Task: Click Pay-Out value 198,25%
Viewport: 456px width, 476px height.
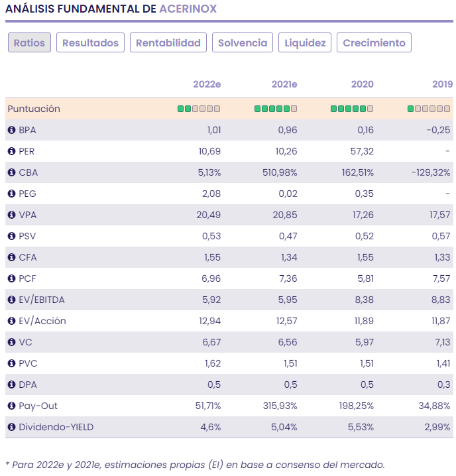Action: click(357, 406)
